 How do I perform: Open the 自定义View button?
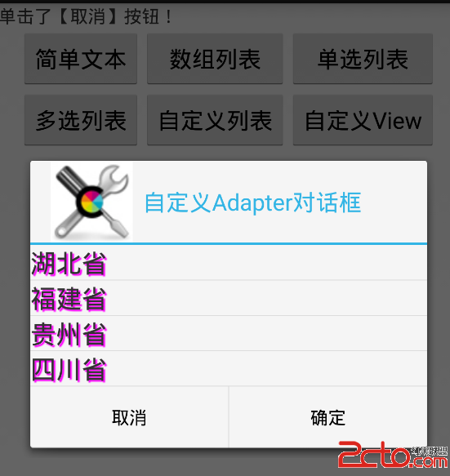[x=363, y=120]
